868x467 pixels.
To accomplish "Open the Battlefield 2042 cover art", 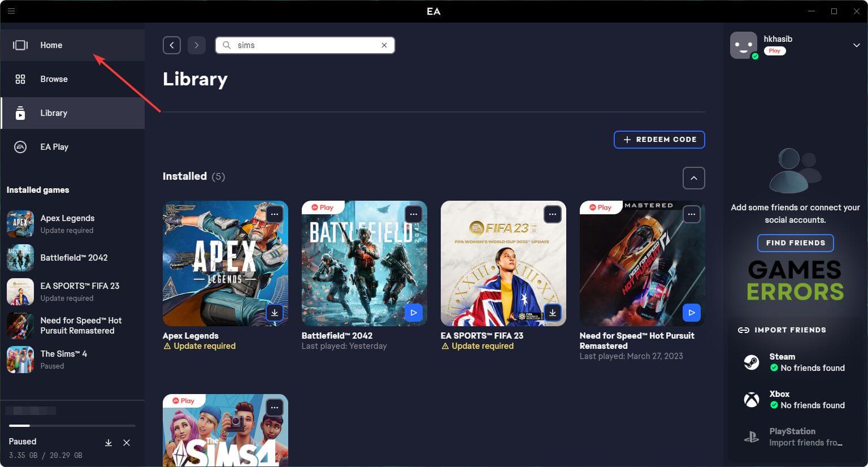I will [364, 263].
